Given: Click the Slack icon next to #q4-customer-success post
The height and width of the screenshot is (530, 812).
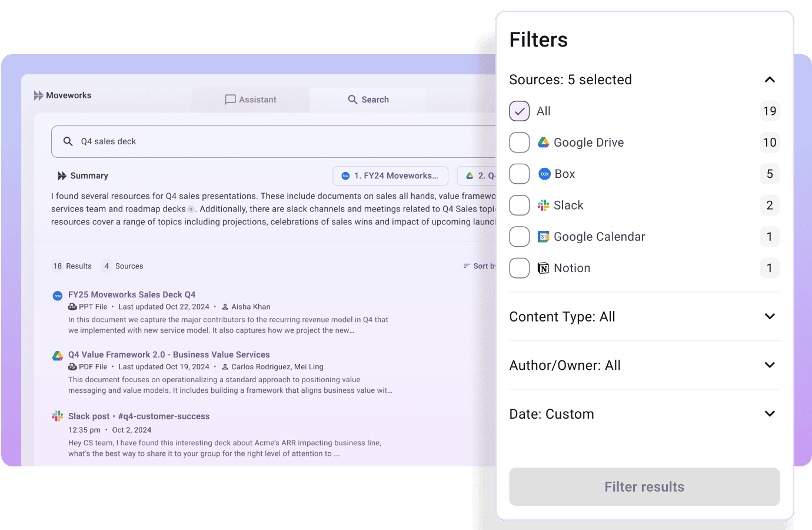Looking at the screenshot, I should pyautogui.click(x=57, y=416).
